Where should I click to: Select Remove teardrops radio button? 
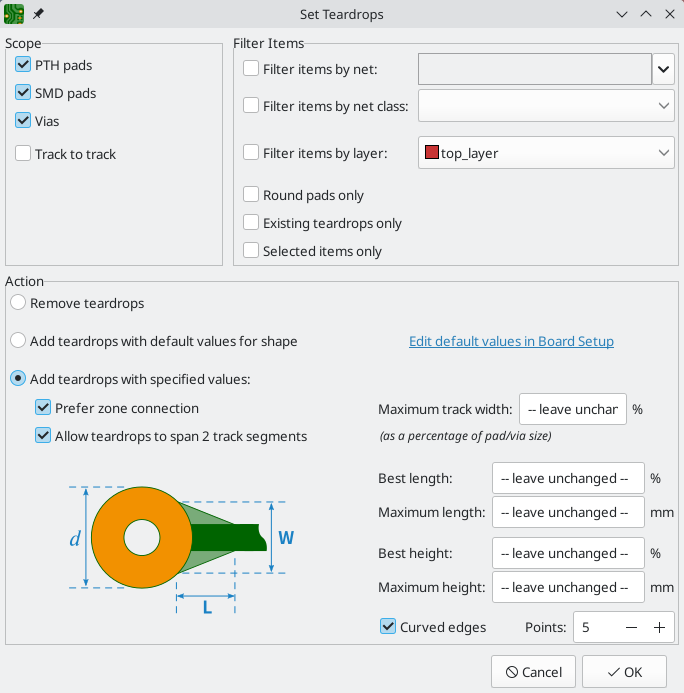18,303
